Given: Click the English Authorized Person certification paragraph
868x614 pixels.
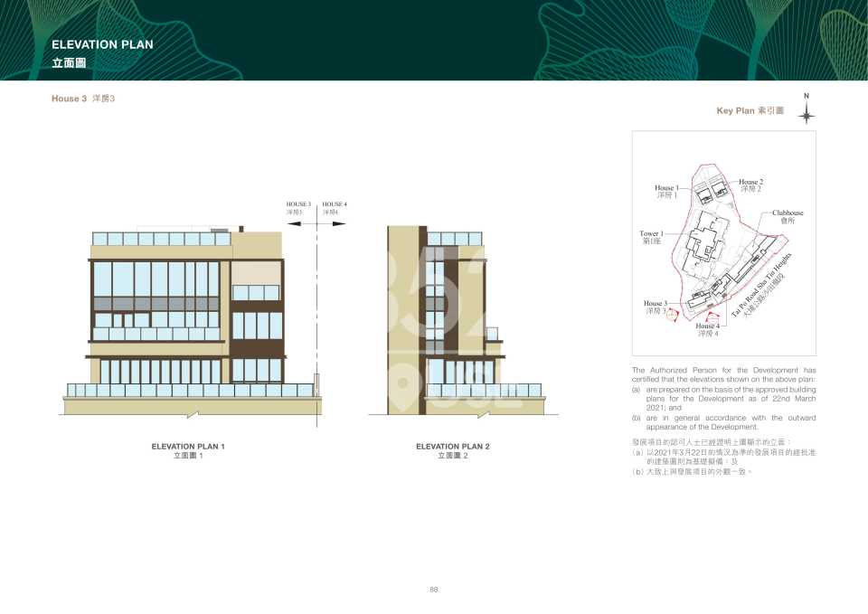Looking at the screenshot, I should click(x=723, y=399).
